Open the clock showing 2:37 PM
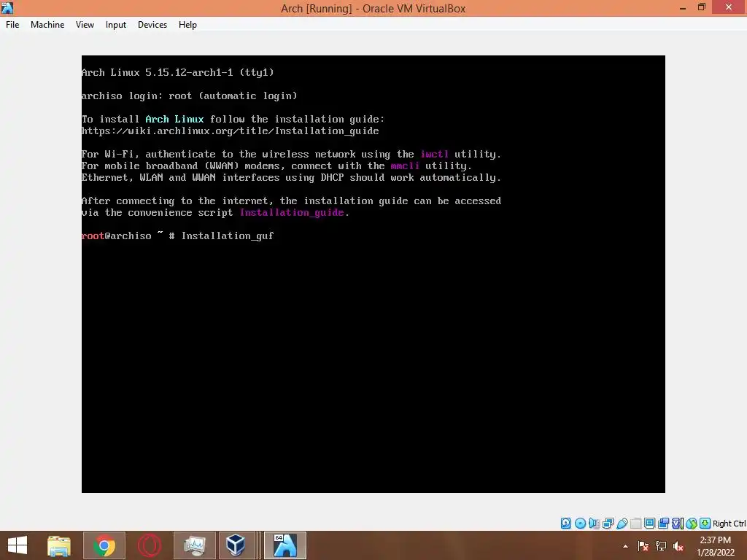747x560 pixels. point(715,546)
